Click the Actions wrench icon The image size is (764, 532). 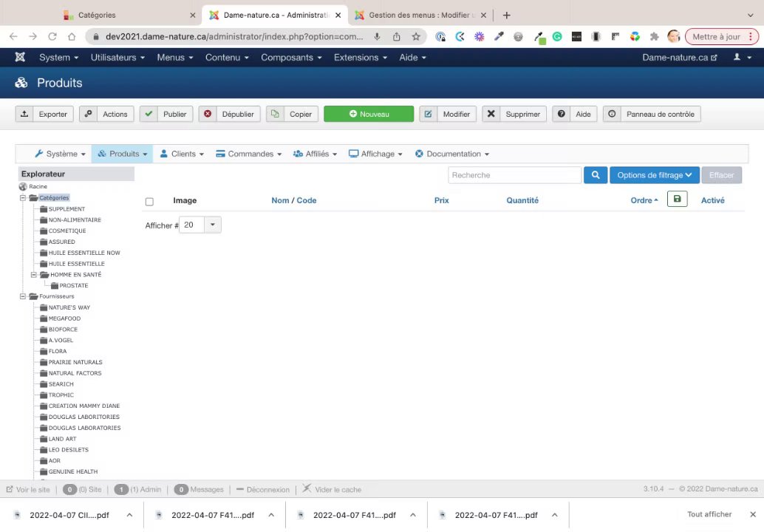[88, 114]
